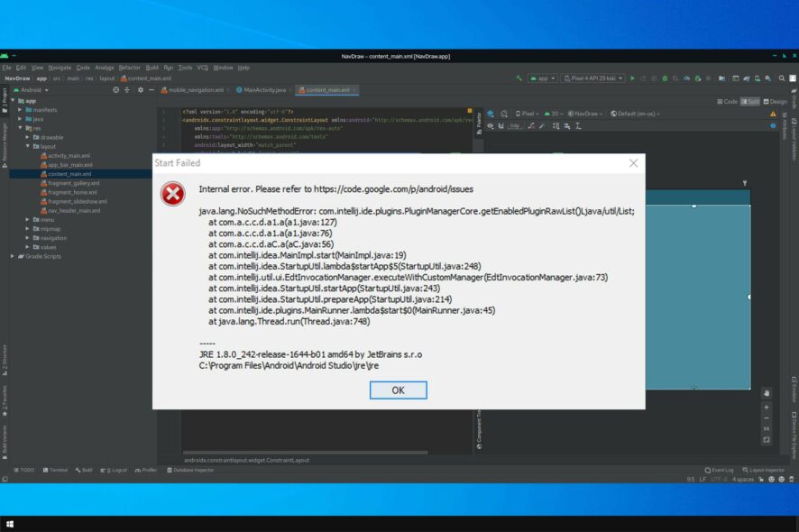Toggle the autoconnect magnet icon
Viewport: 799px width, 532px height.
501,126
